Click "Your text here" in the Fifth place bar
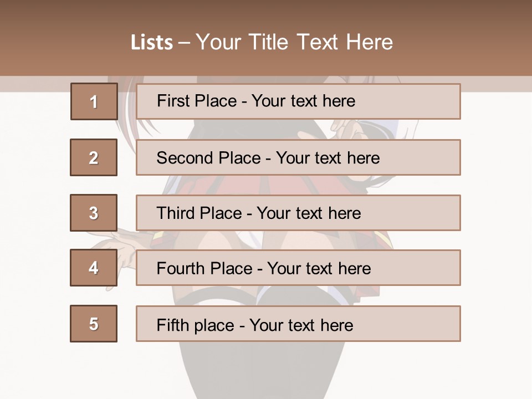Screen dimensions: 532x399 click(x=301, y=325)
